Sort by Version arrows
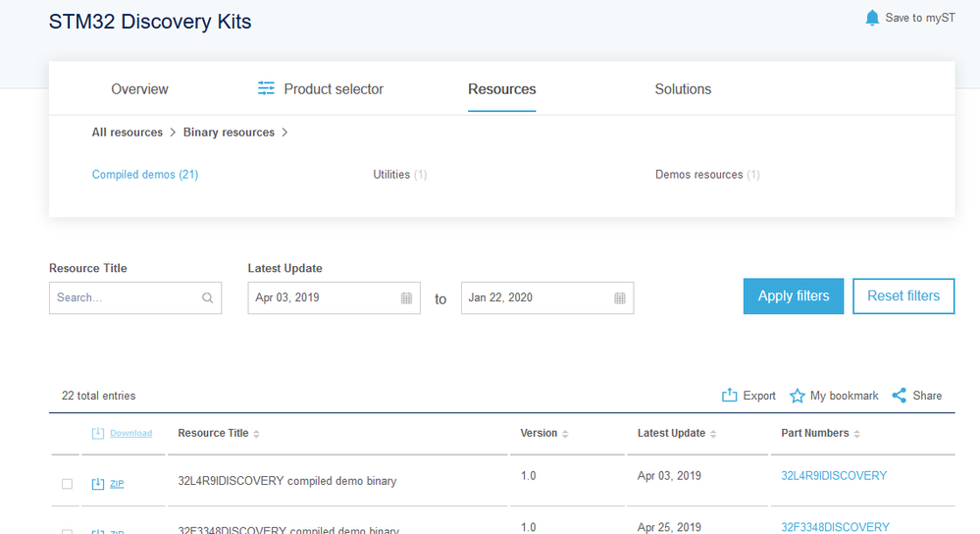The height and width of the screenshot is (534, 980). click(565, 433)
